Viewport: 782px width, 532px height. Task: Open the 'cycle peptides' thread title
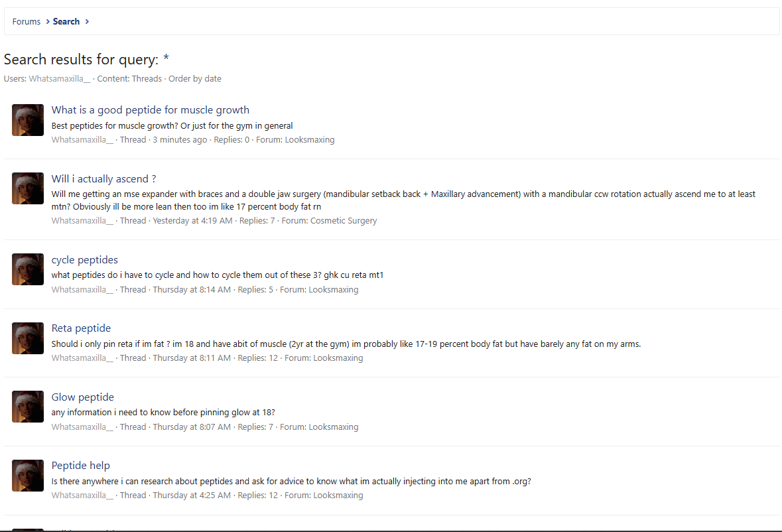pyautogui.click(x=85, y=260)
